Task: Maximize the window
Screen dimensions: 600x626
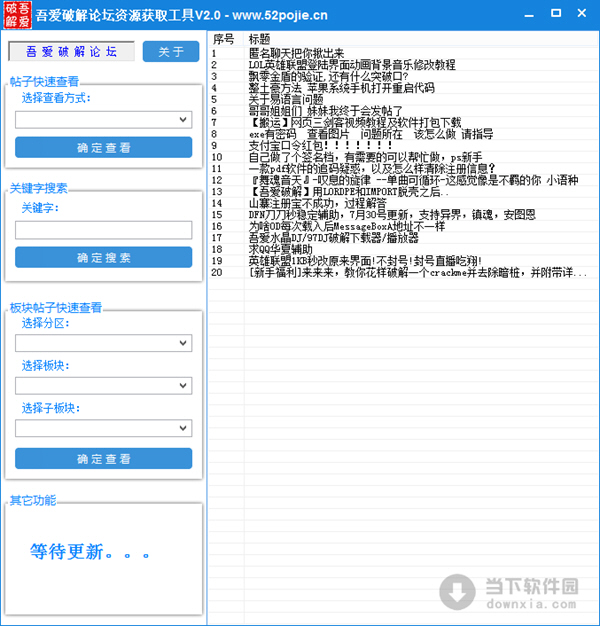Action: click(556, 13)
